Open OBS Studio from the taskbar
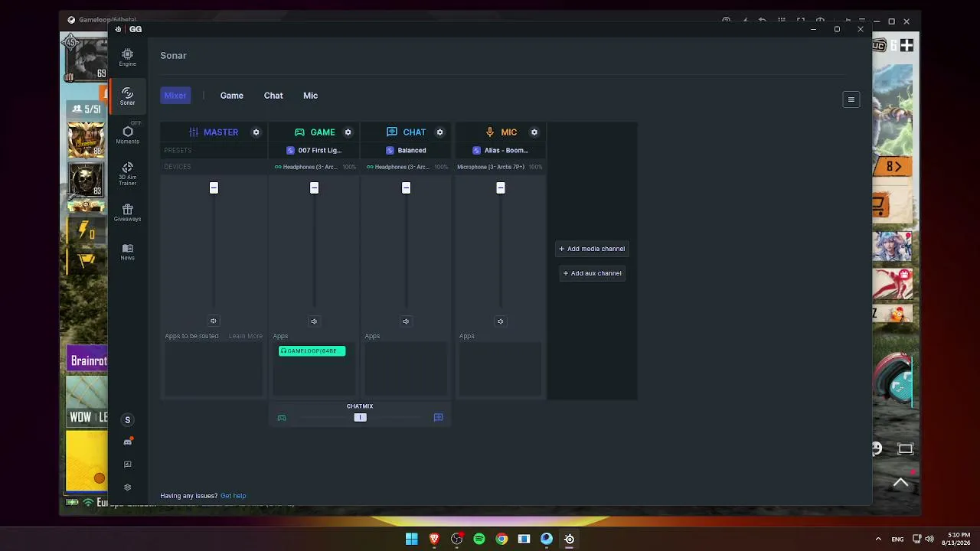Image resolution: width=980 pixels, height=551 pixels. 457,539
